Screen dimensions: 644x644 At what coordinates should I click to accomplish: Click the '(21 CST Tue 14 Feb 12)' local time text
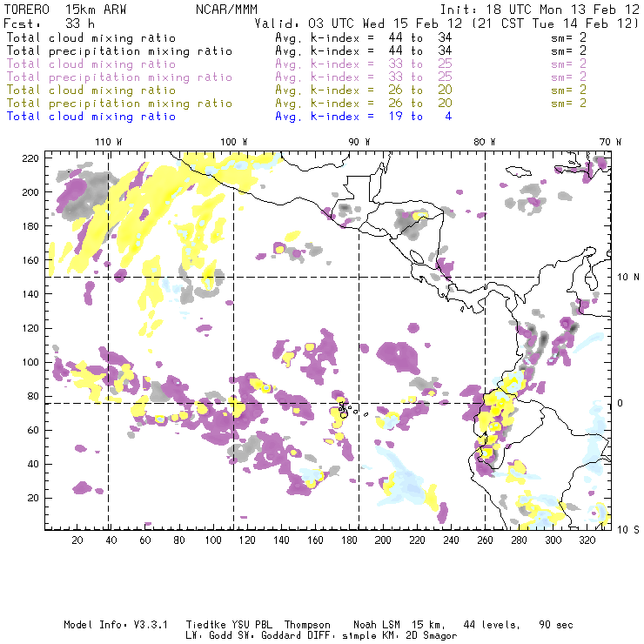pyautogui.click(x=556, y=23)
